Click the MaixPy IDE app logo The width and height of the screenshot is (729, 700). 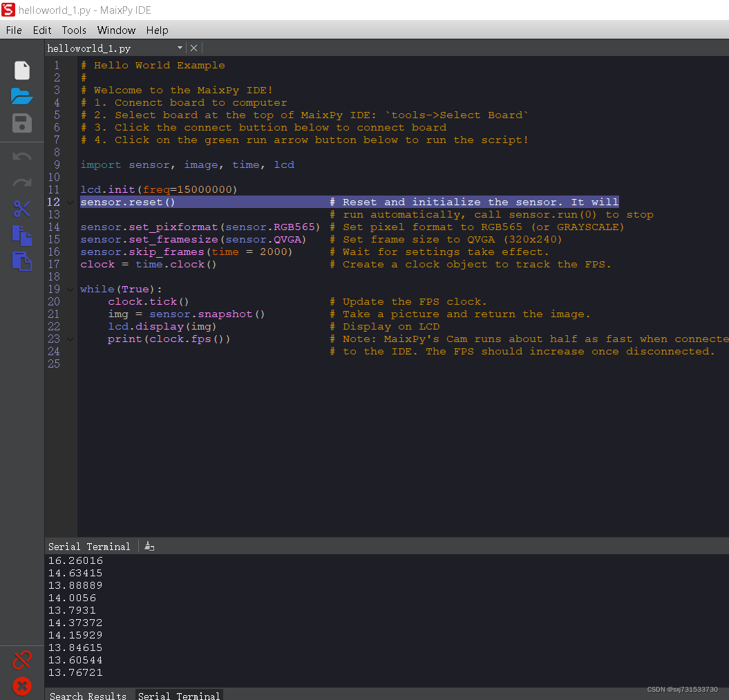click(x=8, y=10)
